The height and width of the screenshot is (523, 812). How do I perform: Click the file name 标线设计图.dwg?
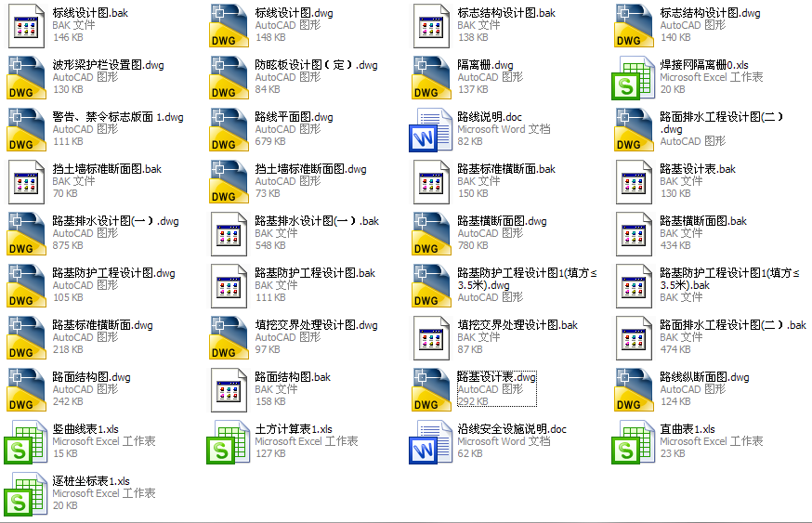(x=294, y=13)
